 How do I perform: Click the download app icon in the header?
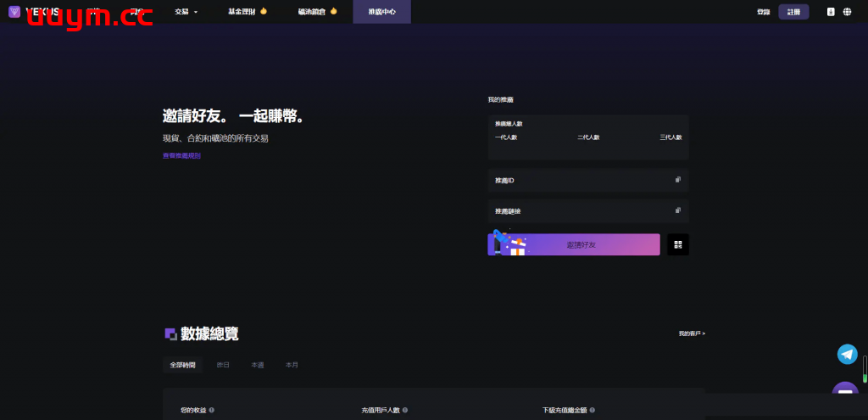(831, 12)
